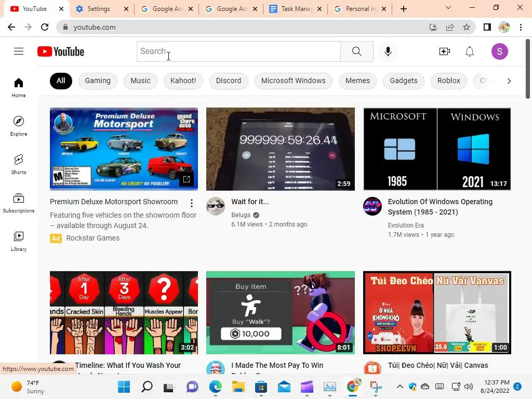Switch to the Personal info browser tab
This screenshot has width=532, height=399.
361,9
